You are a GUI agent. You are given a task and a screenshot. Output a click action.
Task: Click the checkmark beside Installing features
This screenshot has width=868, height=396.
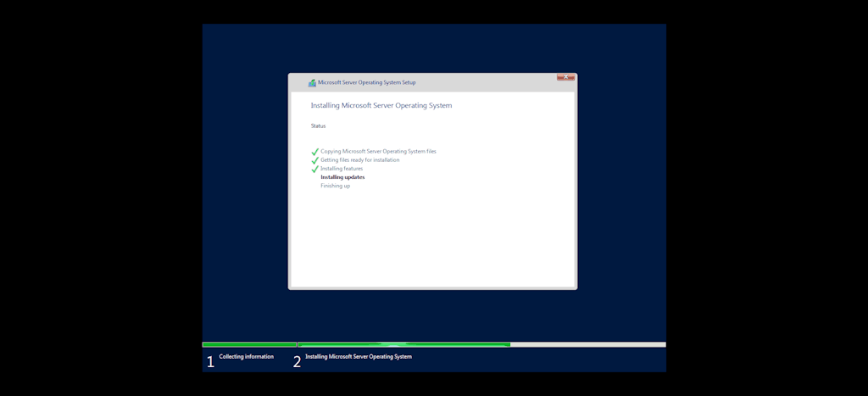[315, 169]
